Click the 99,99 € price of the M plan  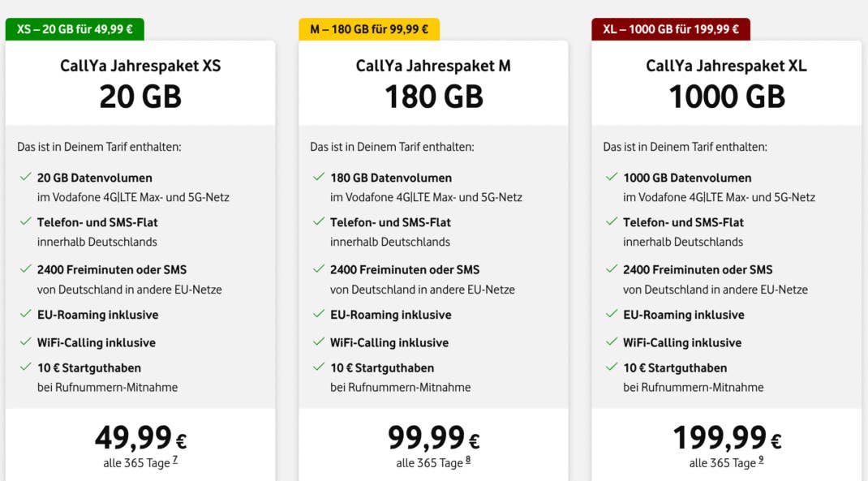(x=433, y=438)
